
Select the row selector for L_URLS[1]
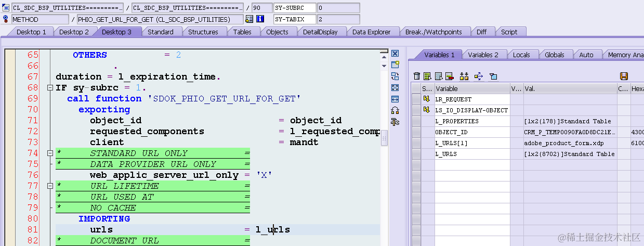coord(416,143)
